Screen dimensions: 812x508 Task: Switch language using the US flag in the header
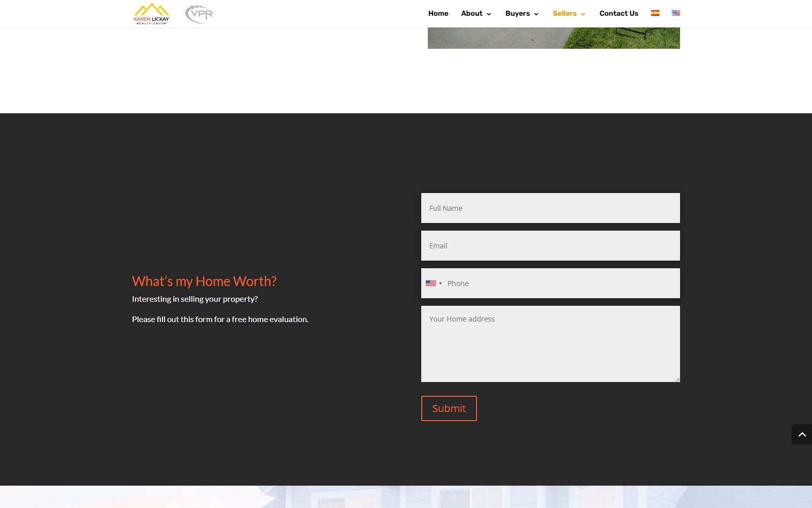coord(676,13)
